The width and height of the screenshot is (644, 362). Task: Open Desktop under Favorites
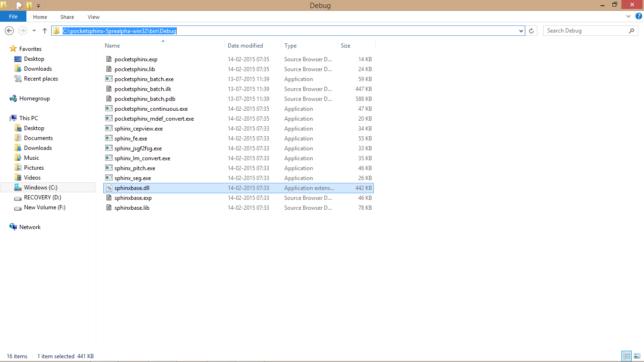[x=34, y=59]
